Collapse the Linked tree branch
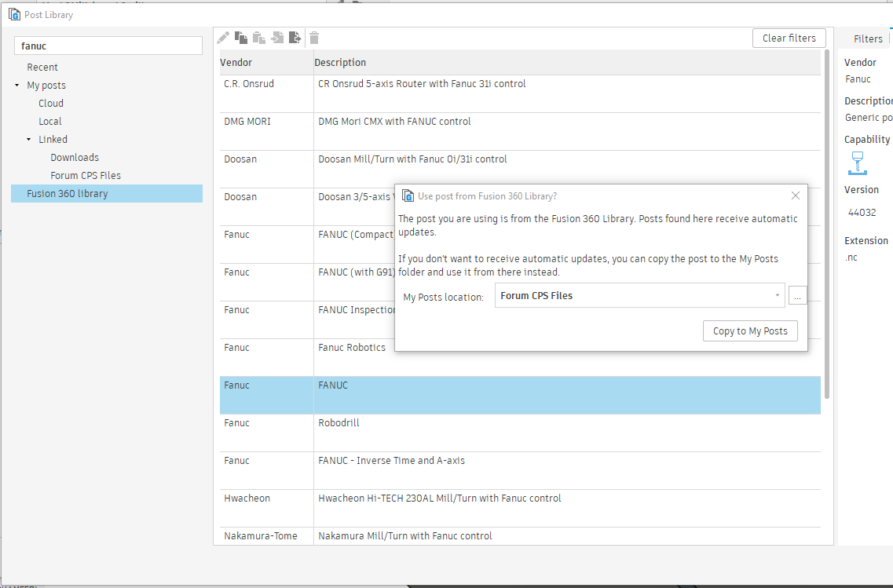893x588 pixels. [28, 139]
